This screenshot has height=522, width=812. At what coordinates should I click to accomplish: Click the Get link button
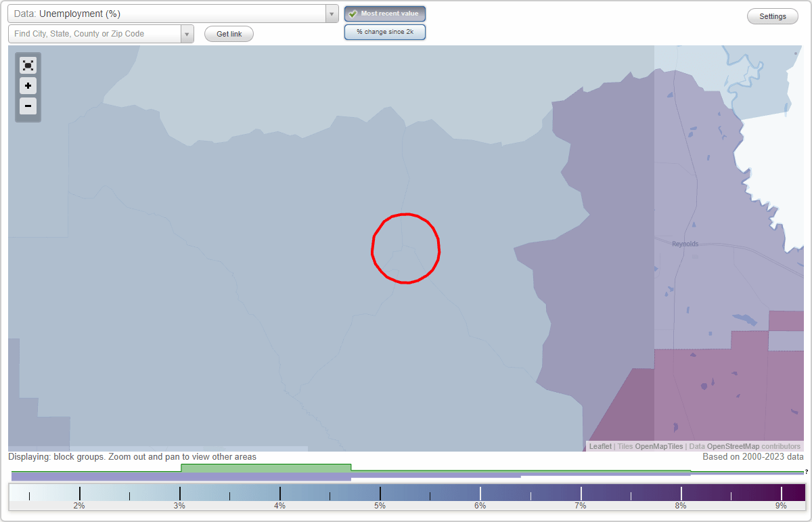point(229,34)
